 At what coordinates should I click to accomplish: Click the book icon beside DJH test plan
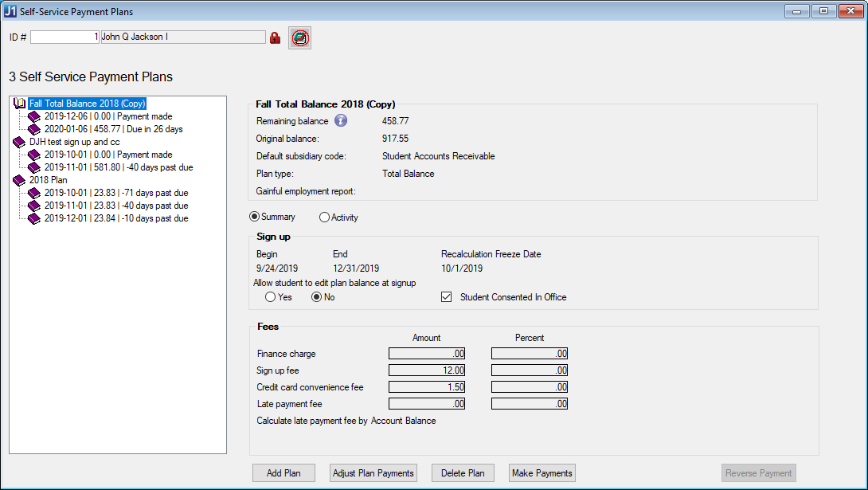click(20, 142)
